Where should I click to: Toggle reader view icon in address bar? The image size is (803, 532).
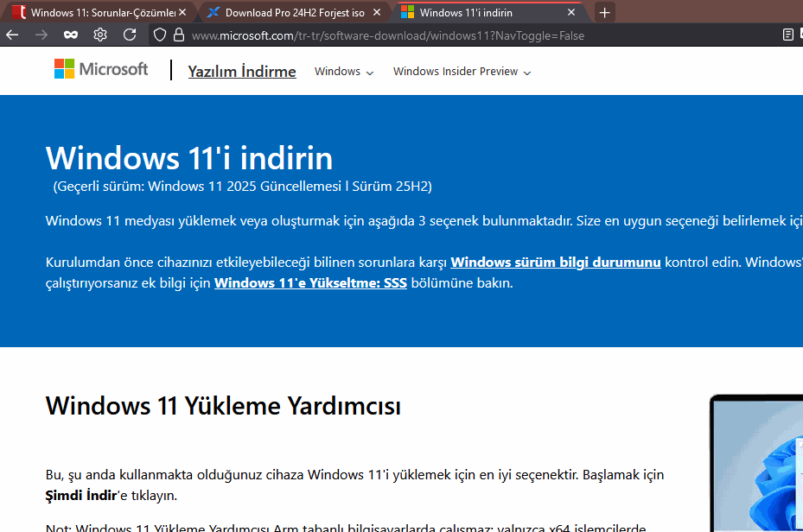click(788, 35)
